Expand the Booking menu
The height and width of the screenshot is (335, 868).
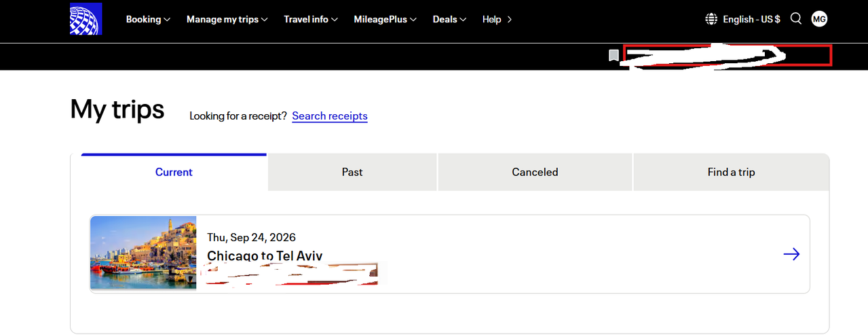(x=148, y=19)
